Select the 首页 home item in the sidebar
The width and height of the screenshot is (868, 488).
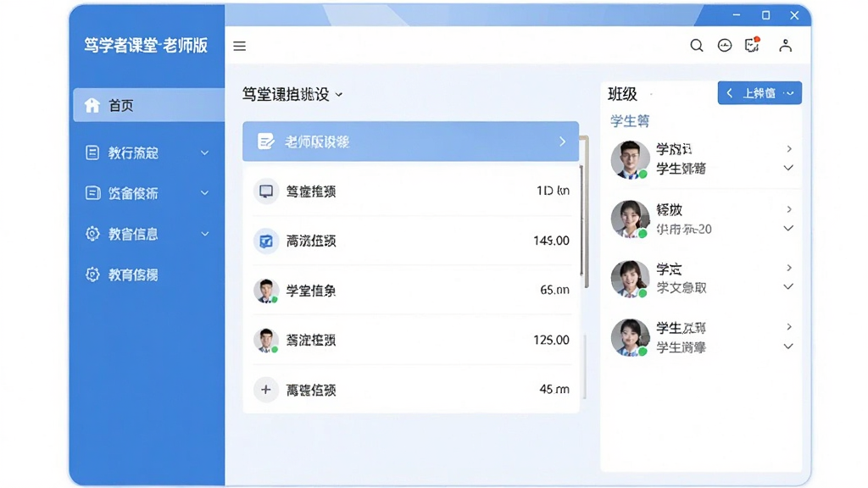(149, 105)
